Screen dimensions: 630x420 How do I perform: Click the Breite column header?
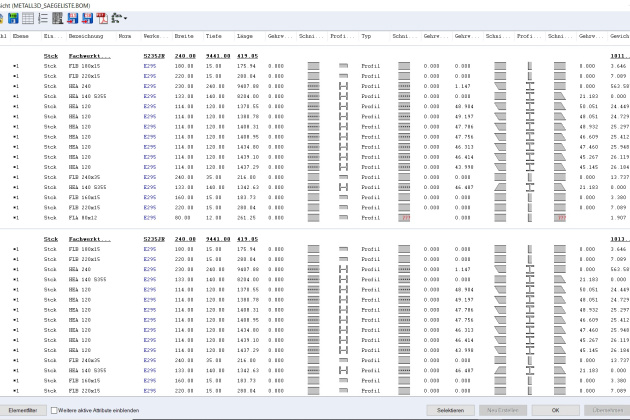(x=184, y=36)
